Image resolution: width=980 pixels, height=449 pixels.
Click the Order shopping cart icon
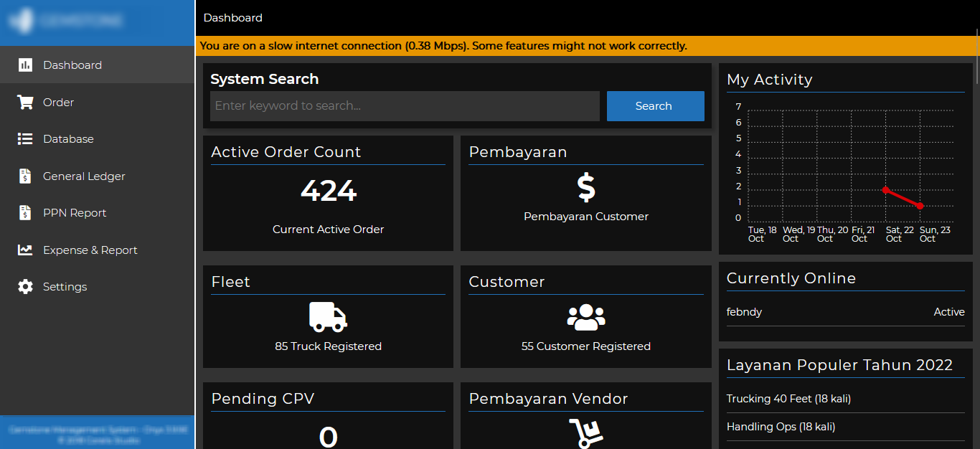(25, 103)
